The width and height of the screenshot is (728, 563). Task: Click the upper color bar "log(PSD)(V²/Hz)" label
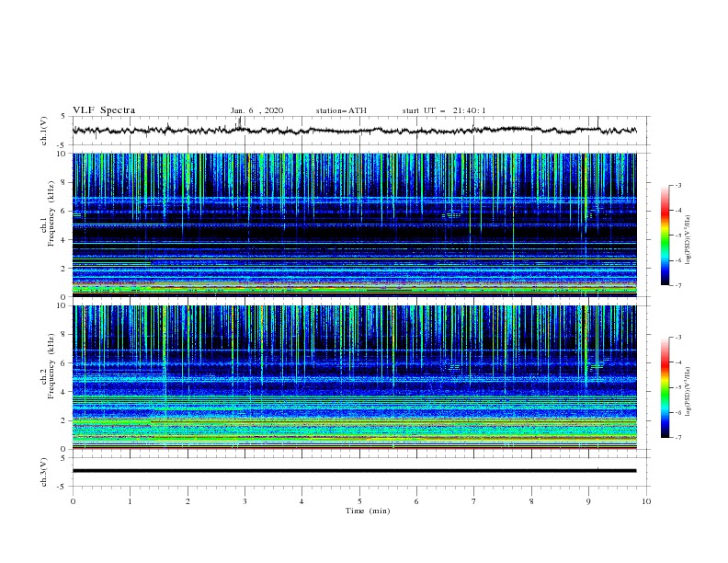pyautogui.click(x=688, y=240)
